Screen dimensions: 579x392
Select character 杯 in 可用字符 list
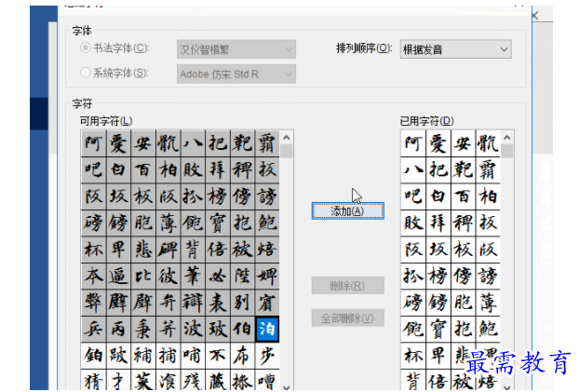click(x=93, y=250)
